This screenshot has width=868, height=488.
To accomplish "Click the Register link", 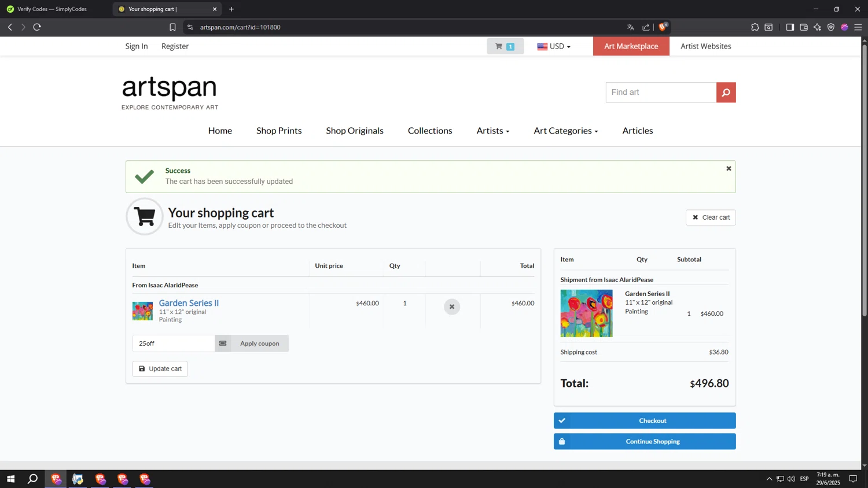I will (175, 46).
